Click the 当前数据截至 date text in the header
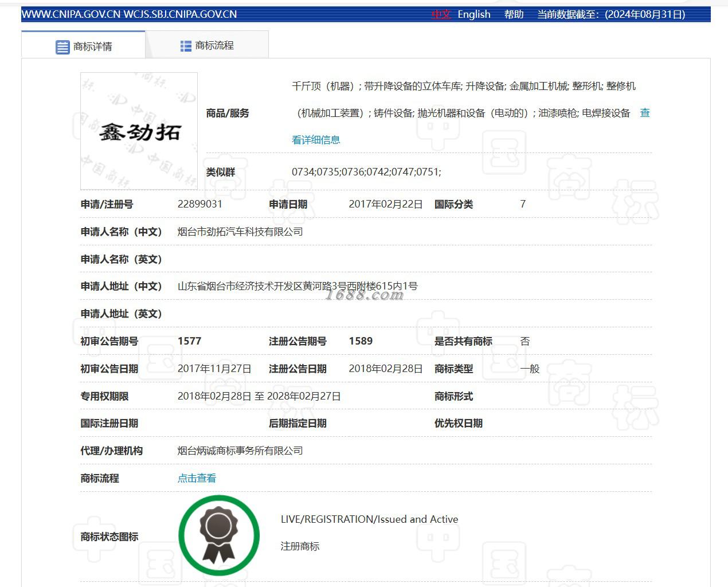Viewport: 728px width, 587px height. [611, 14]
